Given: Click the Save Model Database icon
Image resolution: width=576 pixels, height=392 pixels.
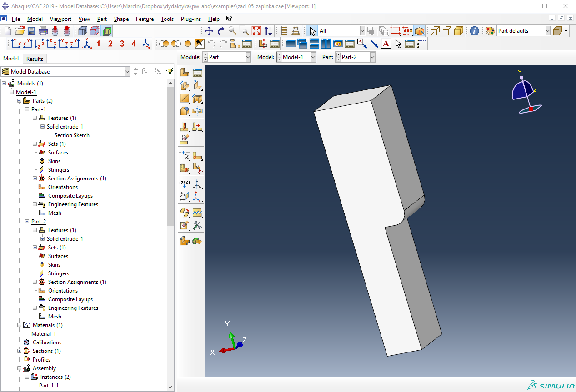Looking at the screenshot, I should point(31,31).
